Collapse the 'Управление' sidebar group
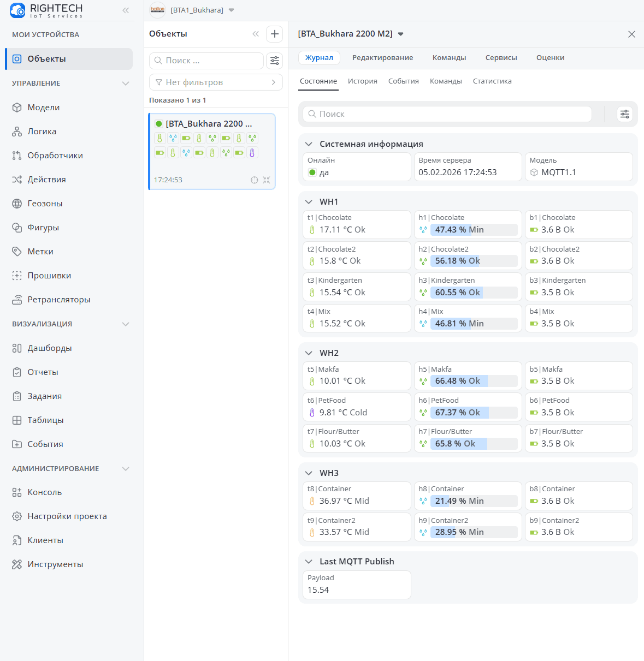Image resolution: width=644 pixels, height=661 pixels. (126, 84)
